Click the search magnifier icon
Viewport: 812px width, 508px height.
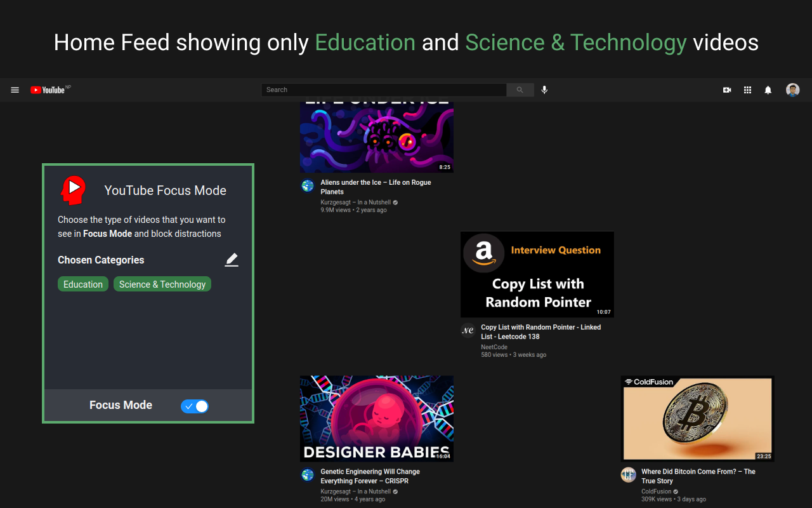520,90
